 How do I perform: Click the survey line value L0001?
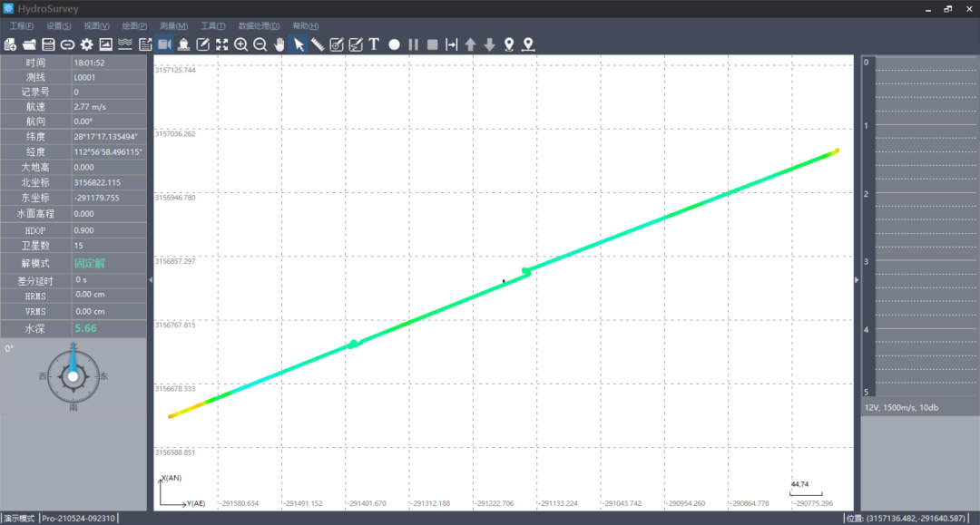(x=84, y=77)
